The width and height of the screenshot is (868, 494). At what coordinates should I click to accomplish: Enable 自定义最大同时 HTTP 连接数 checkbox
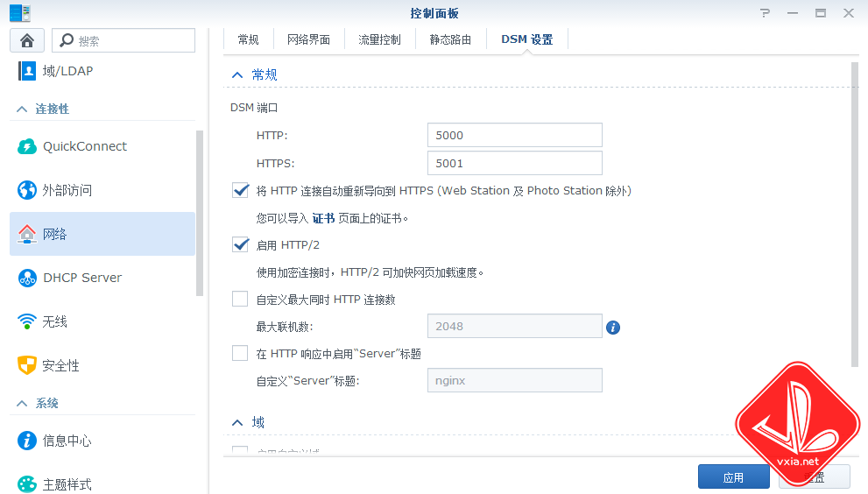(240, 299)
